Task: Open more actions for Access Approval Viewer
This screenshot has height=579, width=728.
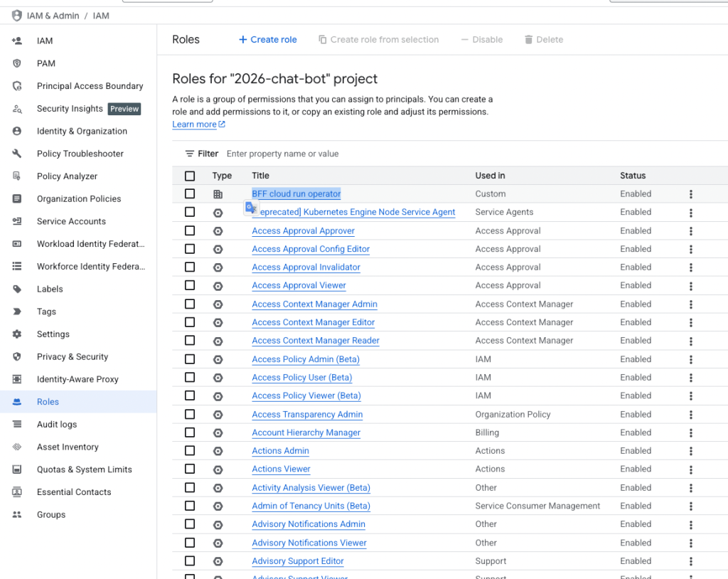Action: coord(691,286)
